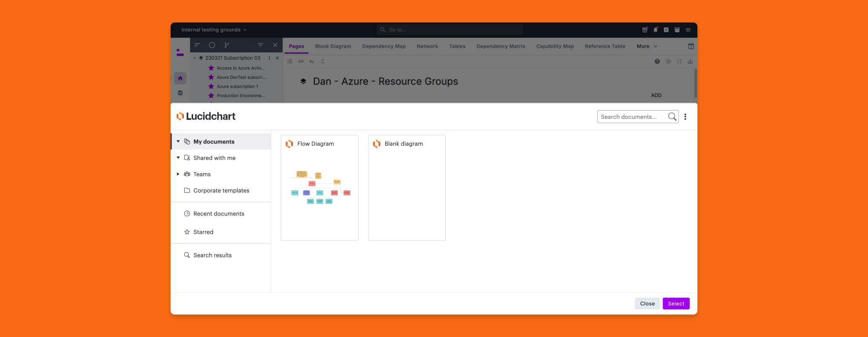This screenshot has height=337, width=868.
Task: Click the branch icon in the left panel header
Action: pyautogui.click(x=227, y=45)
